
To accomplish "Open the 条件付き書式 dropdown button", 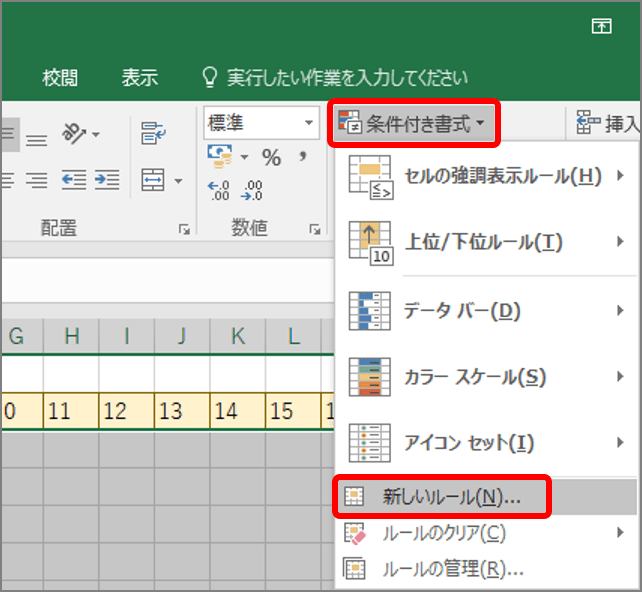I will click(x=414, y=123).
